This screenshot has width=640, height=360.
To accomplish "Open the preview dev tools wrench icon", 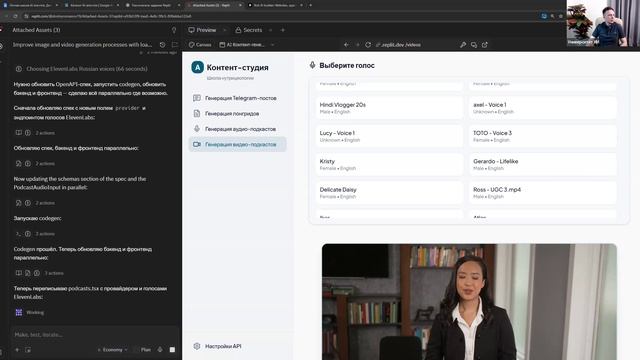I will click(463, 44).
